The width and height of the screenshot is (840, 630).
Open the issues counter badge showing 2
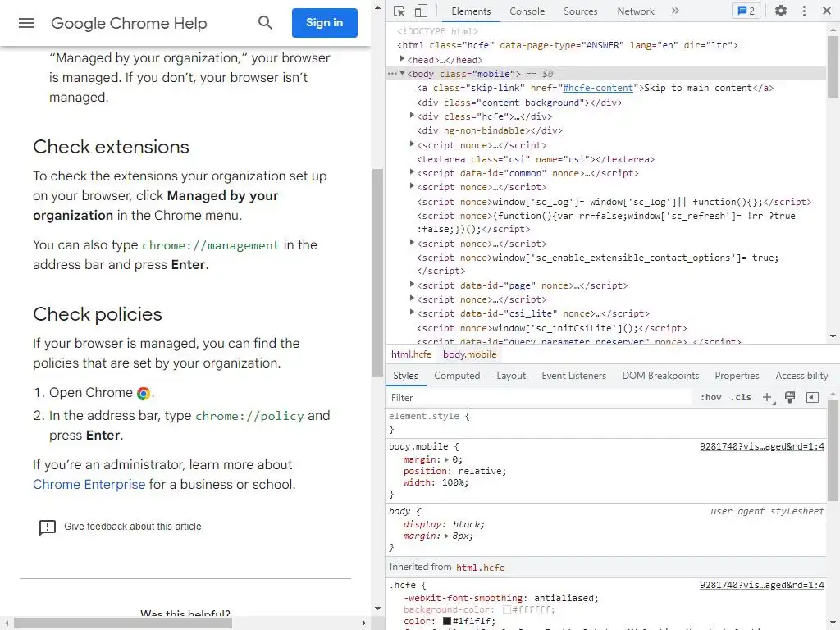(746, 11)
